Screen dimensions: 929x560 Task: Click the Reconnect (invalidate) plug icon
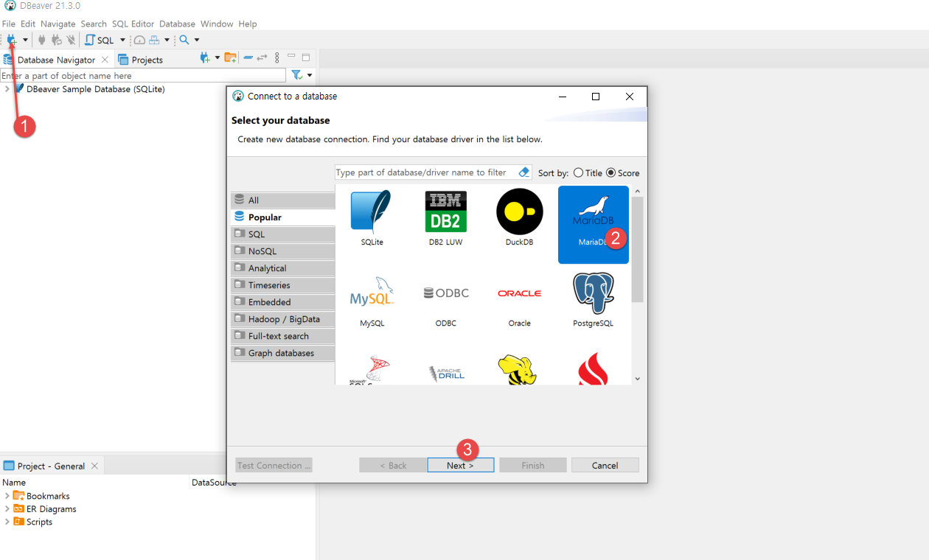[x=56, y=40]
